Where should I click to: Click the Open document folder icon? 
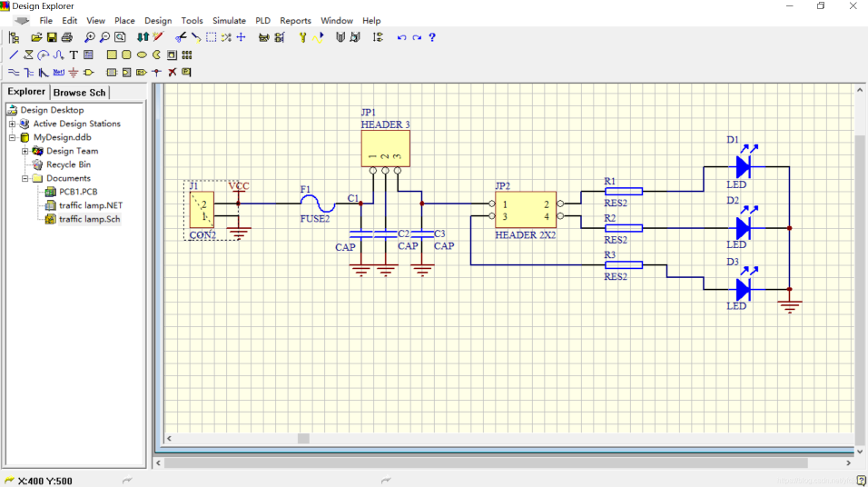point(36,37)
